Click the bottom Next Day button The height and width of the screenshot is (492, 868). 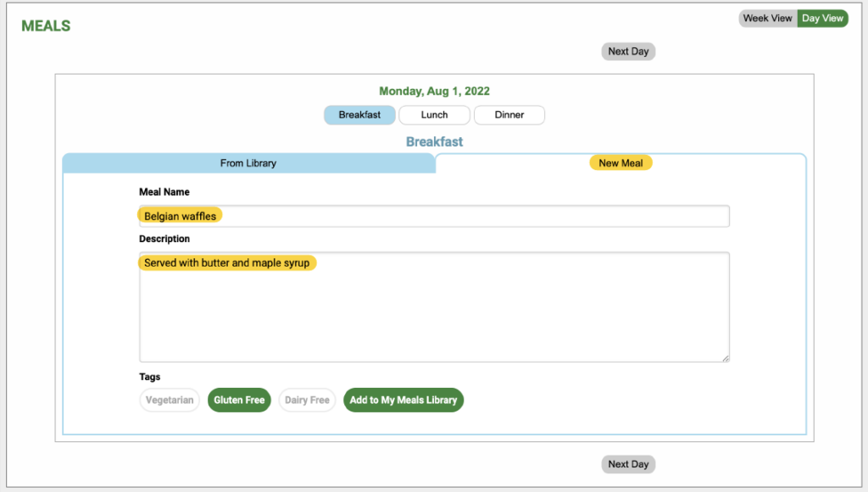[628, 464]
